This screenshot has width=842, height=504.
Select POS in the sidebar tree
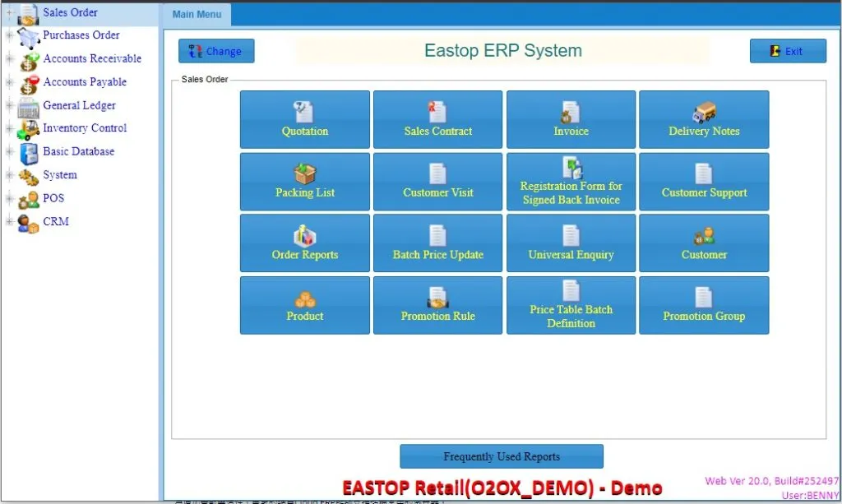tap(53, 198)
